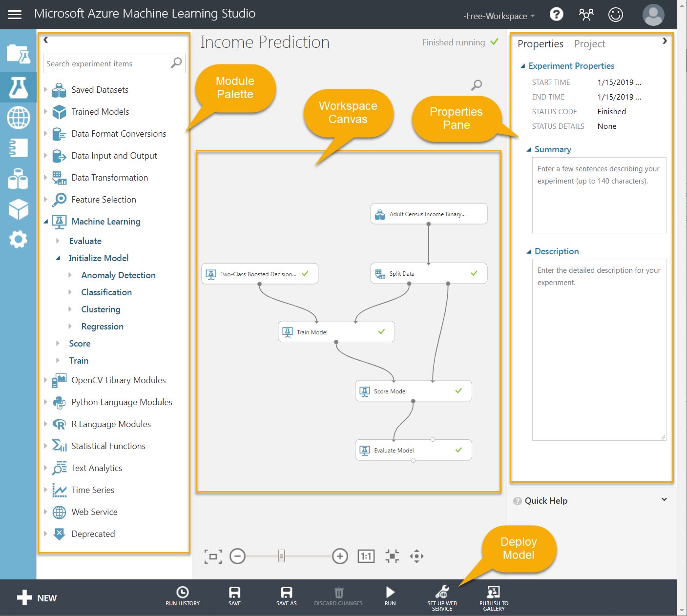Open the Datasets cylinders icon in sidebar
Screen dimensions: 687x616
click(x=19, y=179)
